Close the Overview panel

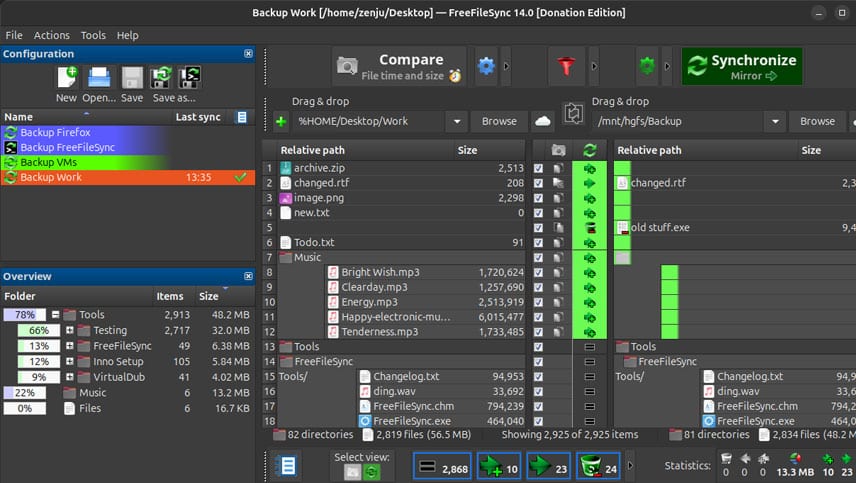(x=248, y=276)
